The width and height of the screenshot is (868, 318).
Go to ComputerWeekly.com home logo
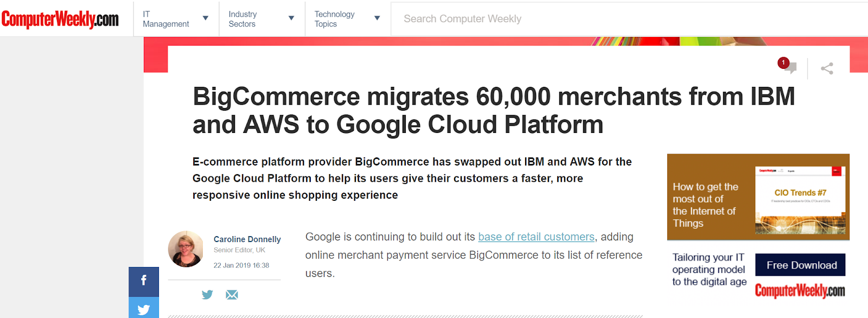tap(60, 19)
